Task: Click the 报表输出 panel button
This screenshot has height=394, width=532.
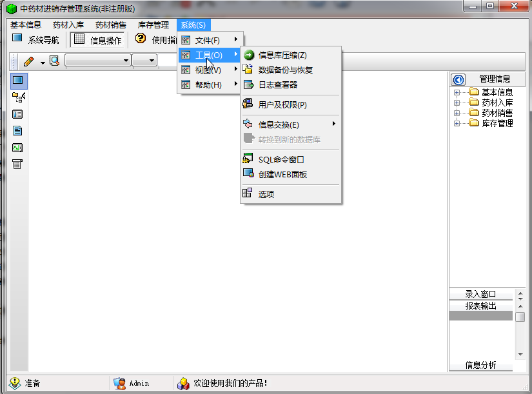Action: [x=480, y=306]
